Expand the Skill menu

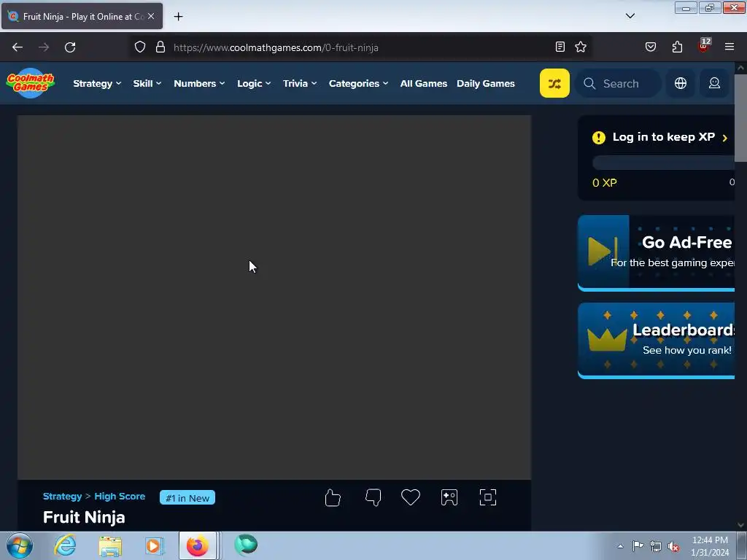(147, 83)
